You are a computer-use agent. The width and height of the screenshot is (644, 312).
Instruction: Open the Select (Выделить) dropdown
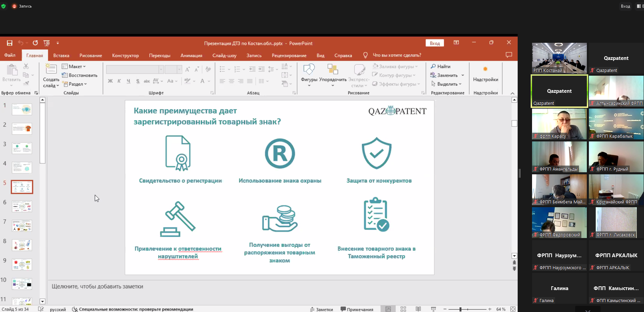pos(447,84)
